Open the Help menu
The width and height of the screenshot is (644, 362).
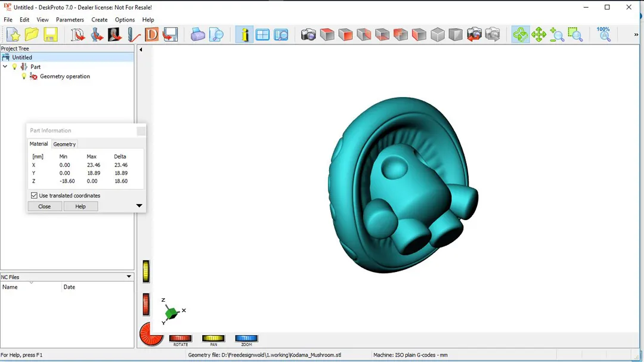click(148, 20)
